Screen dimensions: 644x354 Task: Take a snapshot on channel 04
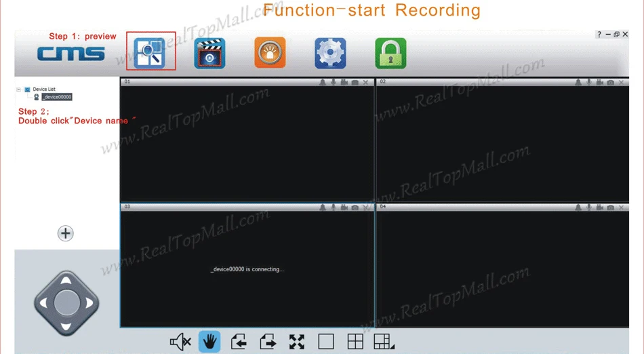point(611,208)
